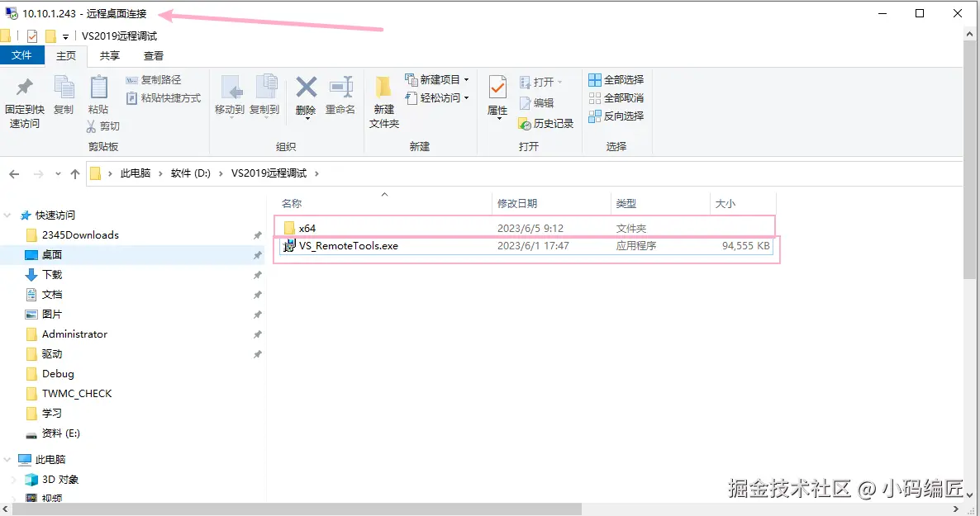The width and height of the screenshot is (980, 516).
Task: Click the Copy to (复制到) icon
Action: pos(265,88)
